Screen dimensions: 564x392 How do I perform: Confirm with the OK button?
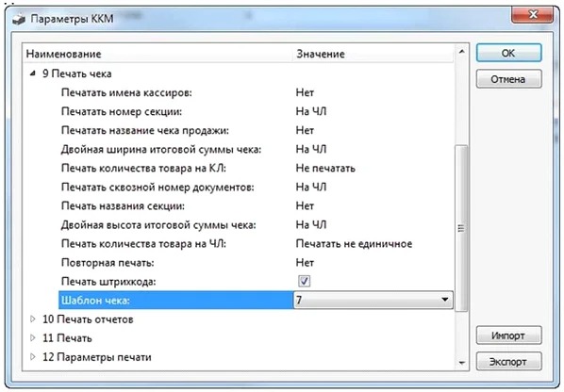508,53
